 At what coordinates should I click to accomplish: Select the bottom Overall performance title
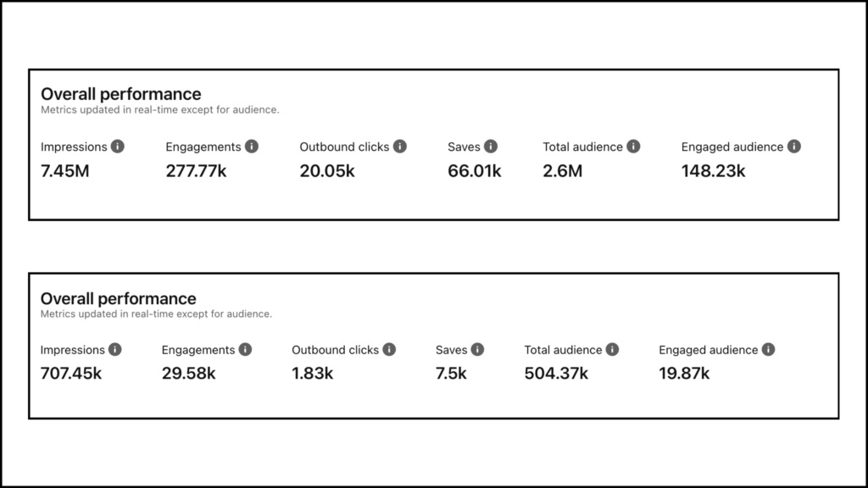coord(119,298)
